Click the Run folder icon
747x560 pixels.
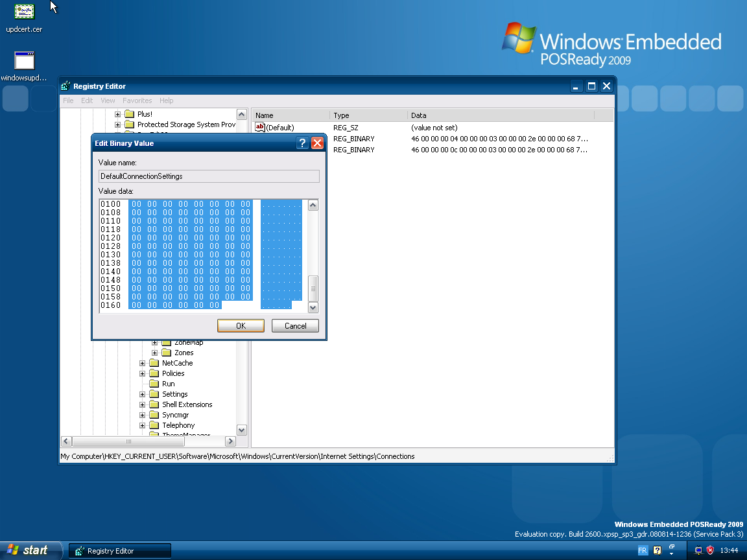(x=154, y=384)
